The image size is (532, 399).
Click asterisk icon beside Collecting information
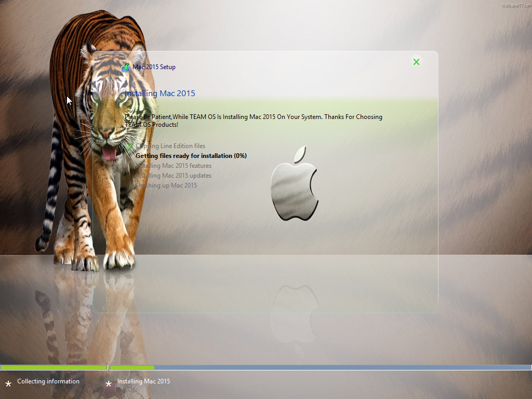(8, 384)
